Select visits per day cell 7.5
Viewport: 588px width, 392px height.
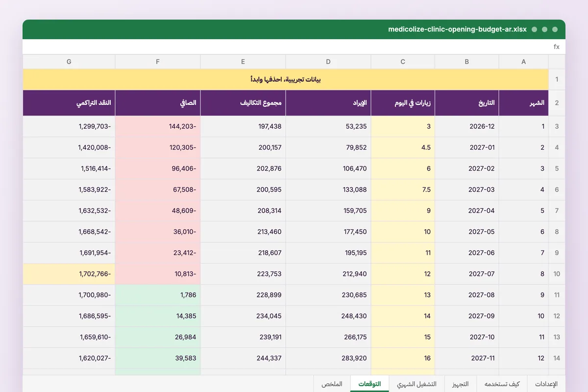tap(403, 190)
